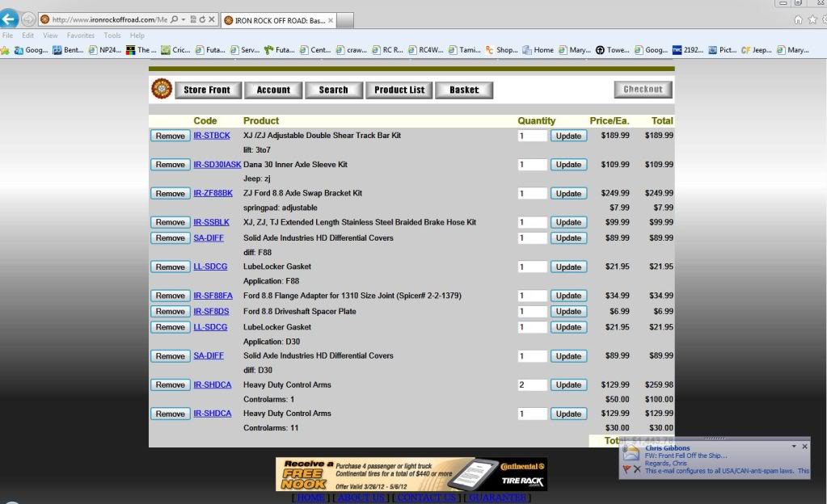The height and width of the screenshot is (504, 827).
Task: Refresh the page with the reload icon
Action: [202, 19]
